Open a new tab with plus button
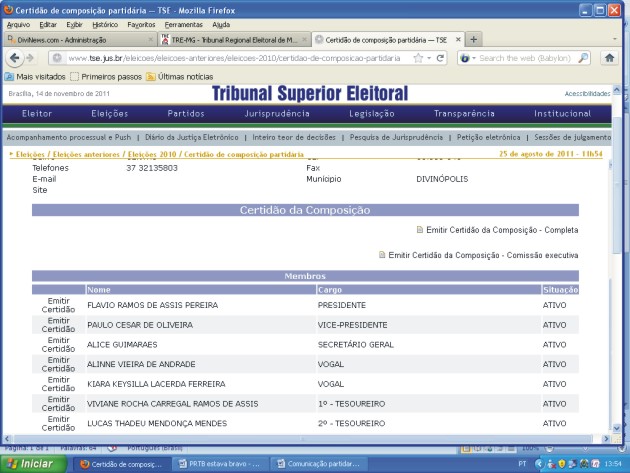This screenshot has height=473, width=630. (473, 39)
